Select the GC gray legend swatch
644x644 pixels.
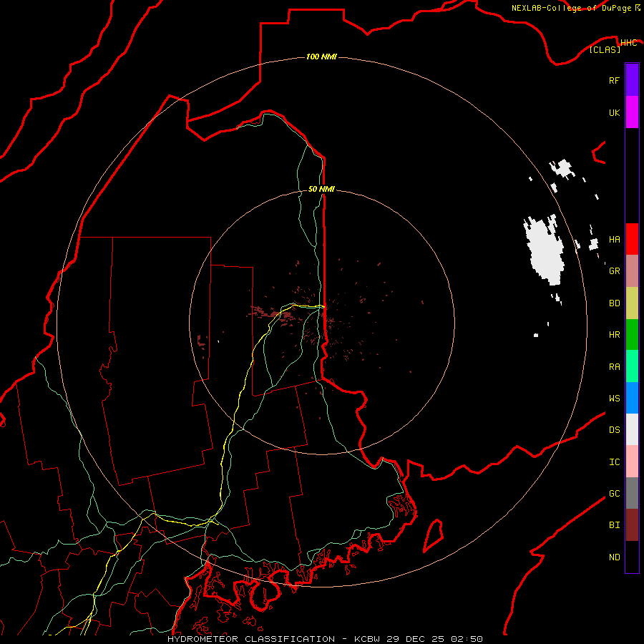tap(632, 493)
